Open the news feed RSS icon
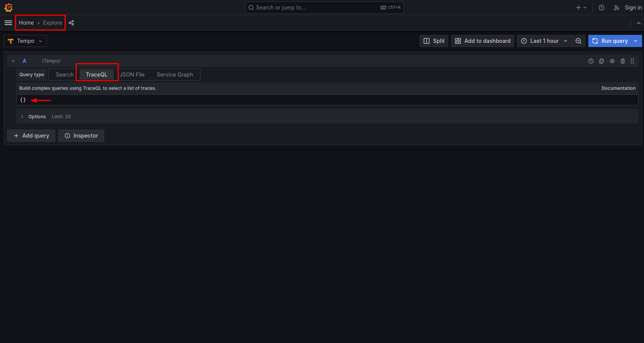 pyautogui.click(x=616, y=8)
